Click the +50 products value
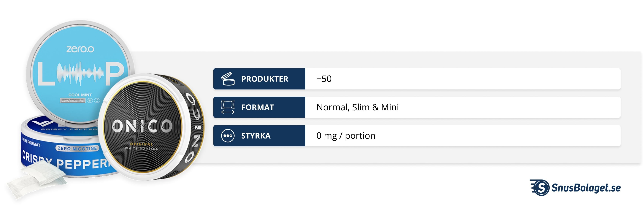This screenshot has height=219, width=644. coord(324,79)
